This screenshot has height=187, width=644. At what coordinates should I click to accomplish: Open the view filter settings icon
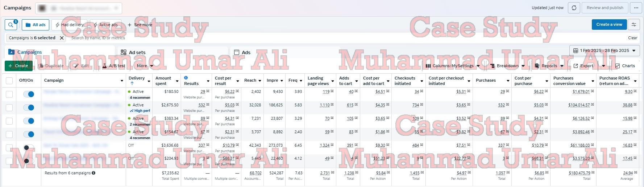pos(634,24)
